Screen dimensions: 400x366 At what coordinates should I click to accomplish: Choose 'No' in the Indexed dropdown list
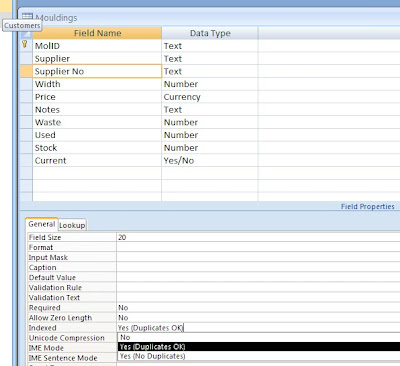click(x=258, y=337)
